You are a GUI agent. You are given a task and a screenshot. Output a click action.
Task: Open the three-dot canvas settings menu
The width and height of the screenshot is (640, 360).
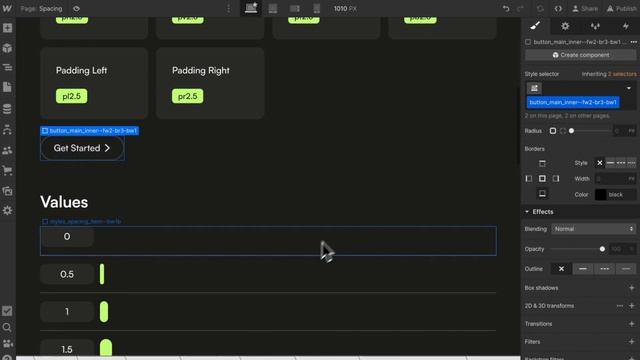click(x=228, y=9)
